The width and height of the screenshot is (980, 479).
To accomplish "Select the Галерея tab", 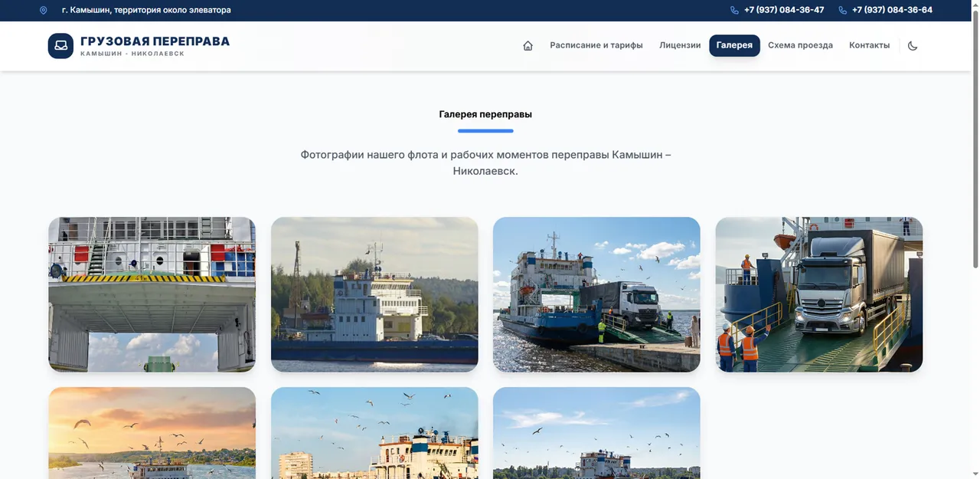I will point(734,45).
